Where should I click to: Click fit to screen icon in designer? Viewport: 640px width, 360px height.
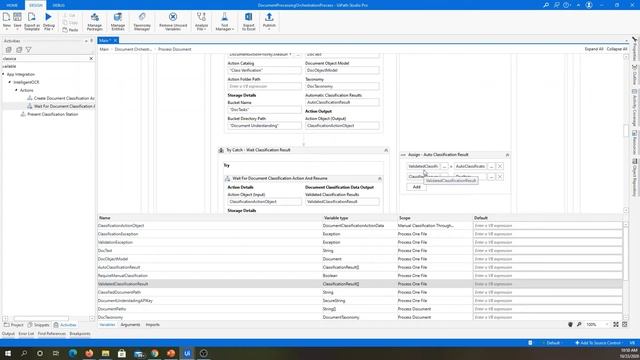pyautogui.click(x=616, y=324)
